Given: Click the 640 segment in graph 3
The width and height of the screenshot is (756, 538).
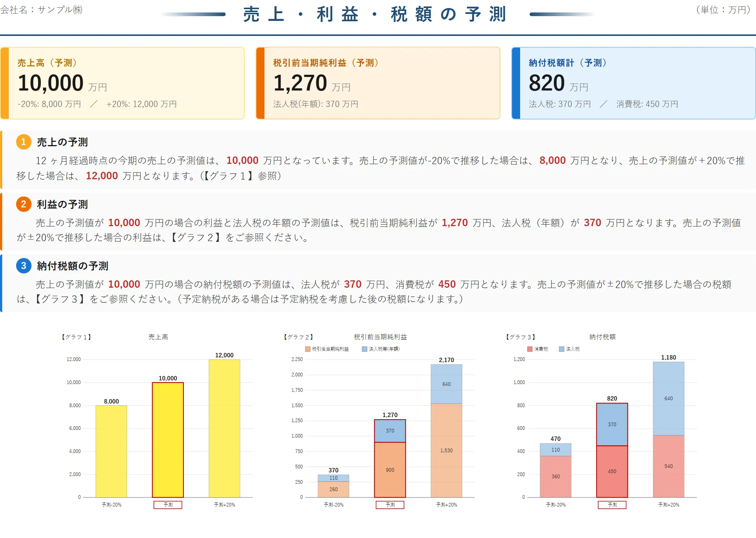Looking at the screenshot, I should pyautogui.click(x=668, y=398).
